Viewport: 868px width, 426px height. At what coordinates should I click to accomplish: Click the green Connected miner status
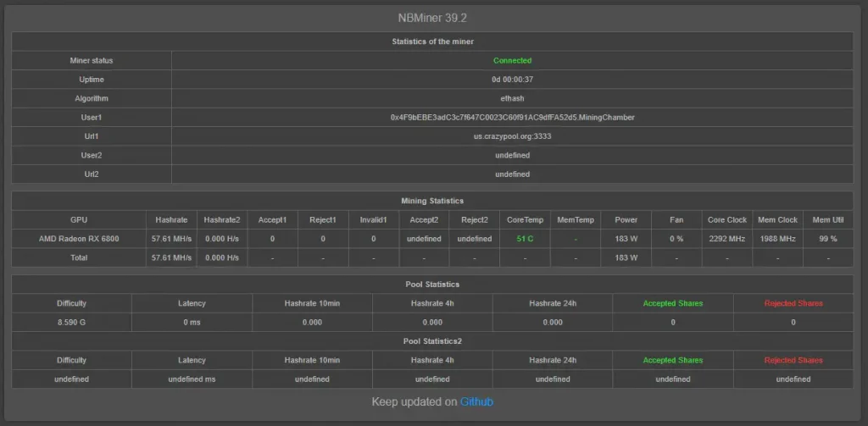tap(512, 61)
